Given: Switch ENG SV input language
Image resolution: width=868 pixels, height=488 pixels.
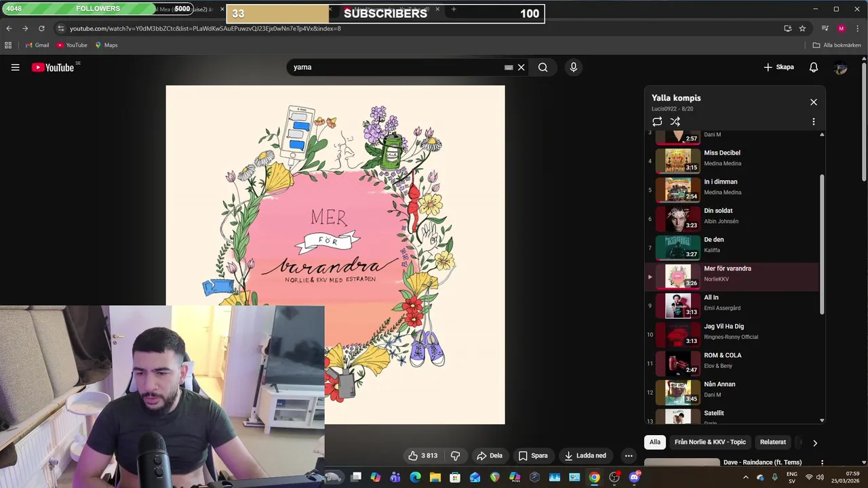Looking at the screenshot, I should [x=791, y=477].
